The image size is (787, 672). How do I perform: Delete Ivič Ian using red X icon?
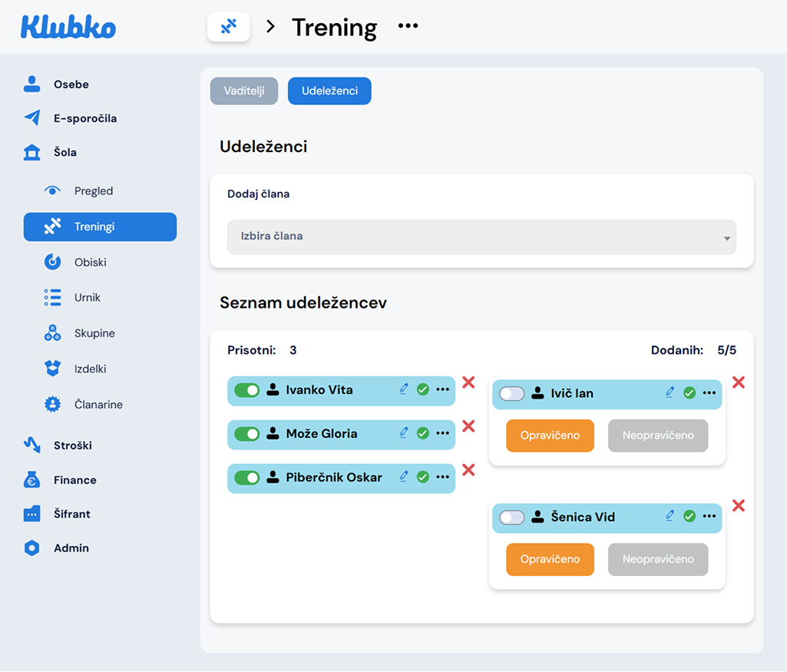pos(739,382)
